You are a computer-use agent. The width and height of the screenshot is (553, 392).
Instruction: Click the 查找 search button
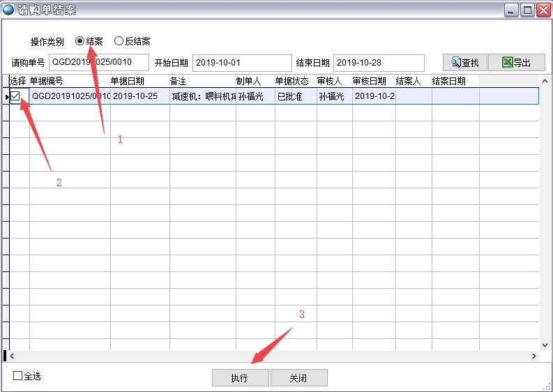click(x=464, y=63)
